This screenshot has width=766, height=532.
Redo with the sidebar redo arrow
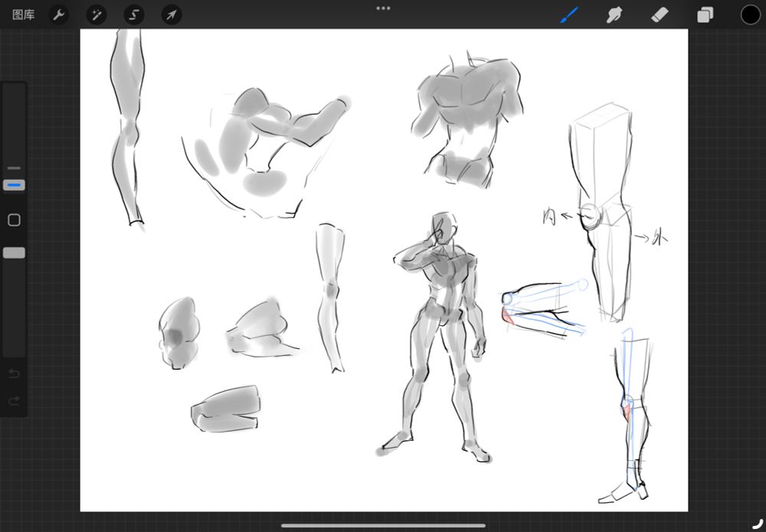pyautogui.click(x=14, y=400)
